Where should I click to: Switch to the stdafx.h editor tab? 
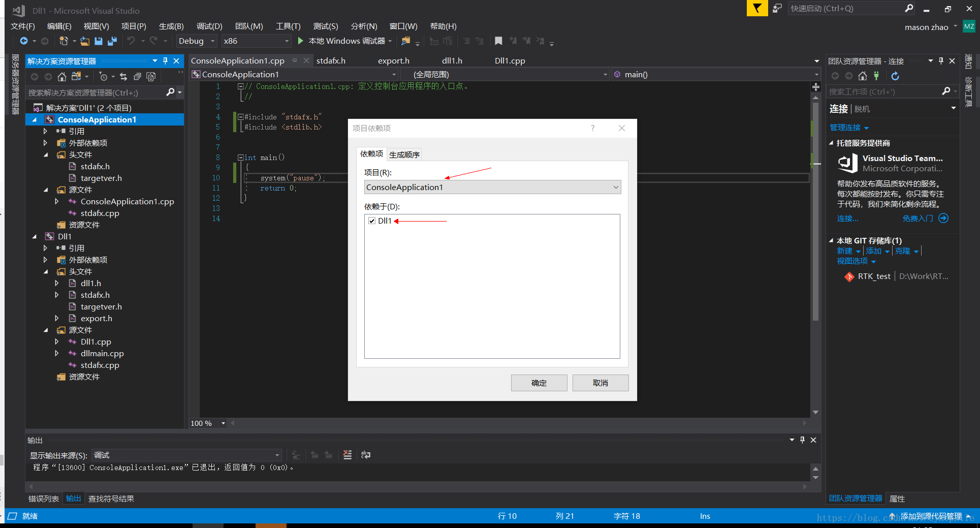(x=331, y=60)
